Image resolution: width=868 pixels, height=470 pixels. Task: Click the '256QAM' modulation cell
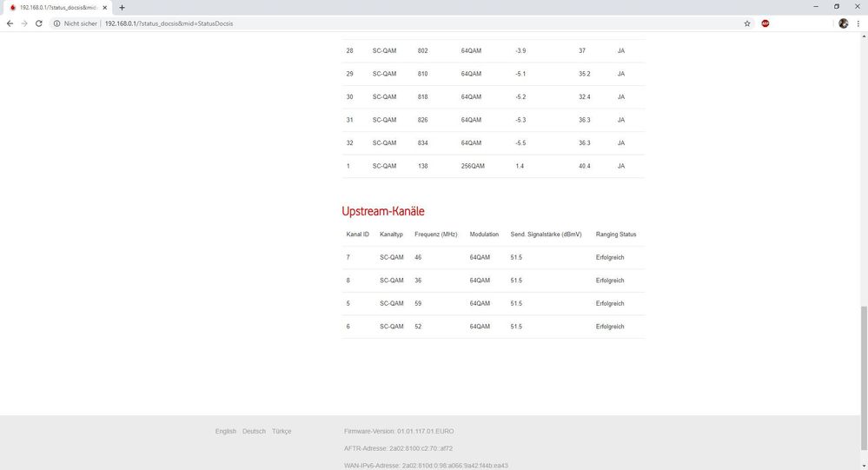point(473,166)
